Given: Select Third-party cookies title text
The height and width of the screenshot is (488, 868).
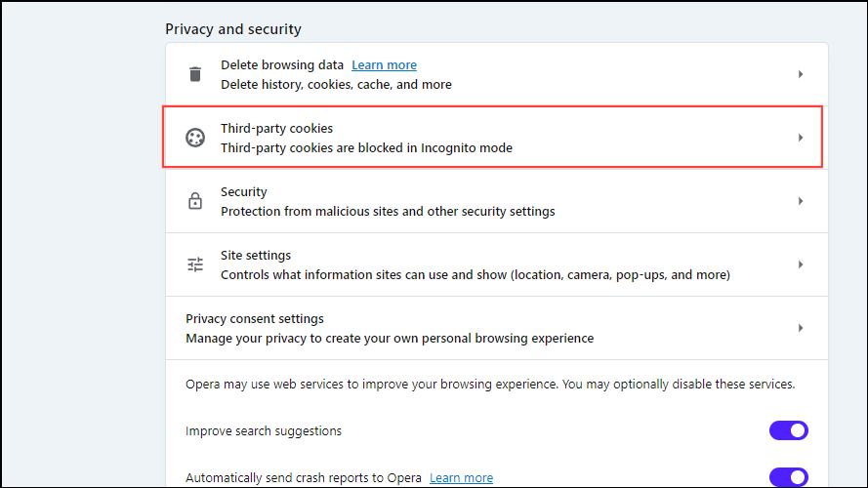Looking at the screenshot, I should click(x=276, y=129).
